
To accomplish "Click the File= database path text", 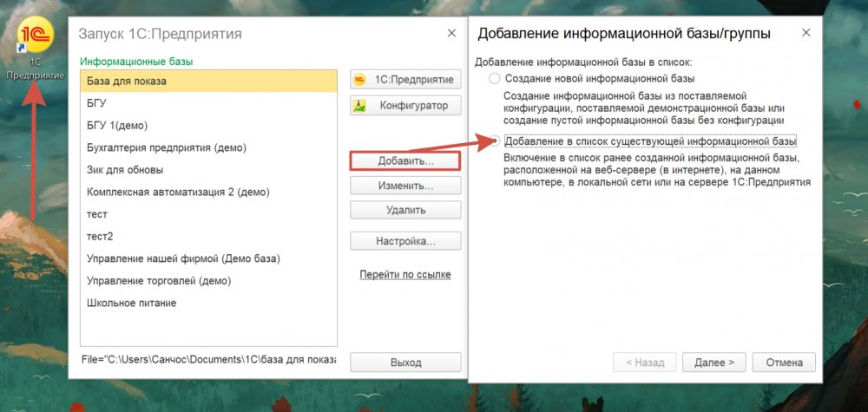I will click(x=208, y=360).
